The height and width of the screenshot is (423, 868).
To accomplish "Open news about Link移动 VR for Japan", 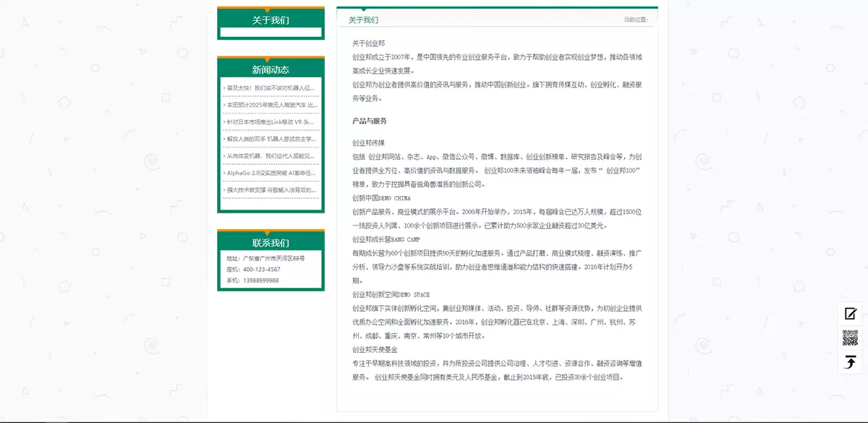I will tap(271, 121).
